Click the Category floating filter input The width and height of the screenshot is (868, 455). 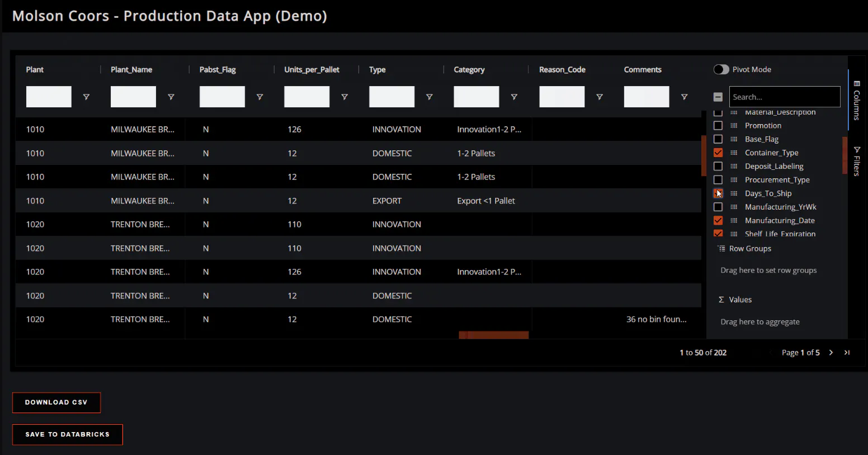click(x=477, y=97)
